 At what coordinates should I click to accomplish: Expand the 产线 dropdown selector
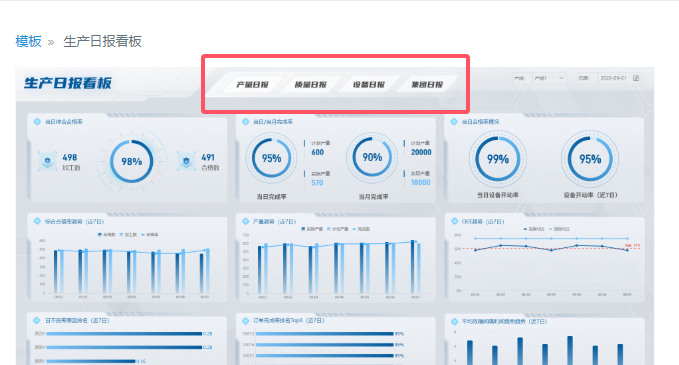[x=549, y=78]
